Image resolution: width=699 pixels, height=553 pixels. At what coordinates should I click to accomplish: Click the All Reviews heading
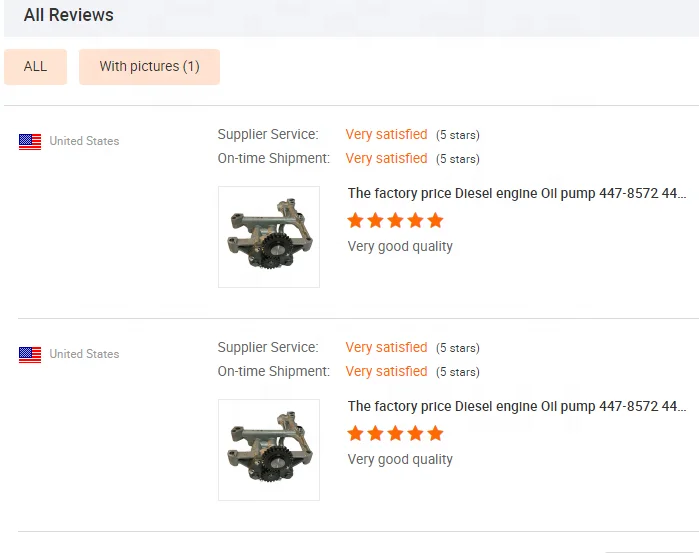click(x=69, y=15)
